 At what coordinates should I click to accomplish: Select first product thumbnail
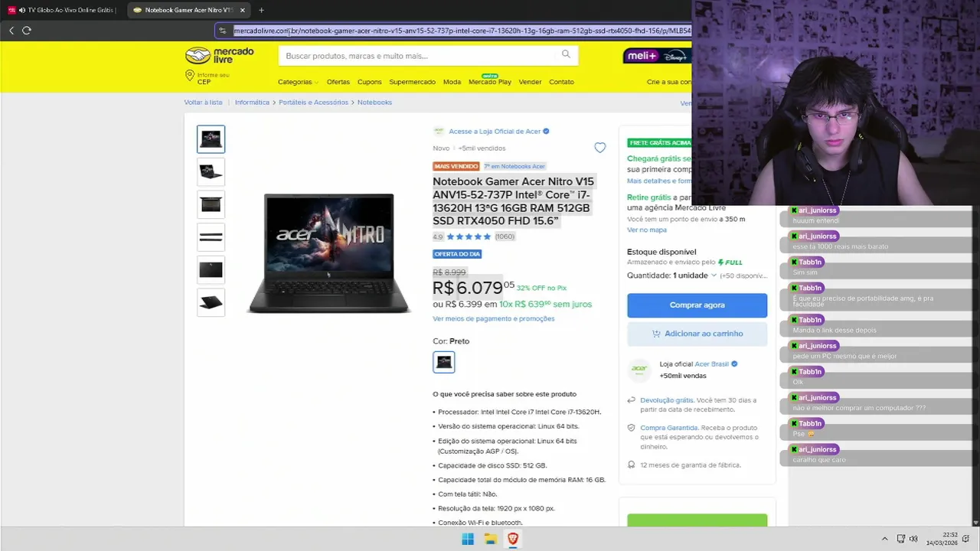click(x=211, y=139)
